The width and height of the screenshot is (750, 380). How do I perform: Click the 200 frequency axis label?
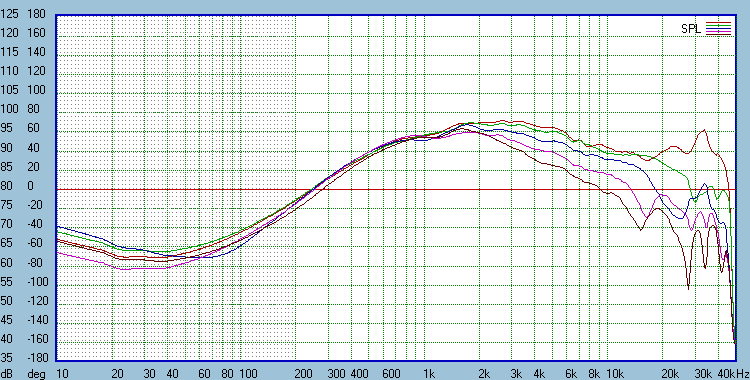[x=303, y=373]
